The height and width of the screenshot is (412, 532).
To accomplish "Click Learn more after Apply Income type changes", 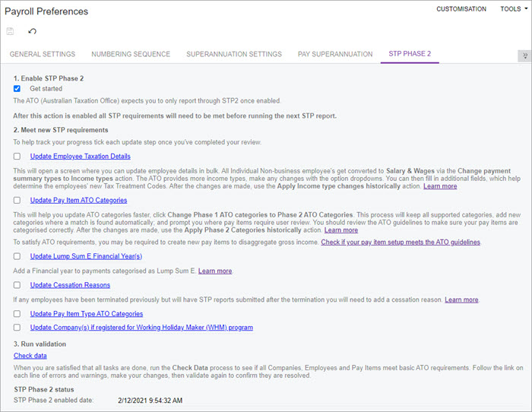I will tap(440, 186).
